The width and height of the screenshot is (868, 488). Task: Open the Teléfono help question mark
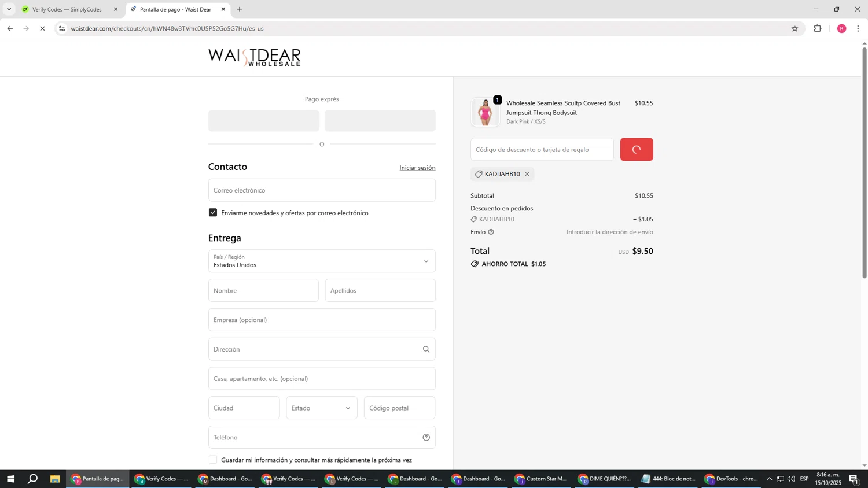point(426,438)
